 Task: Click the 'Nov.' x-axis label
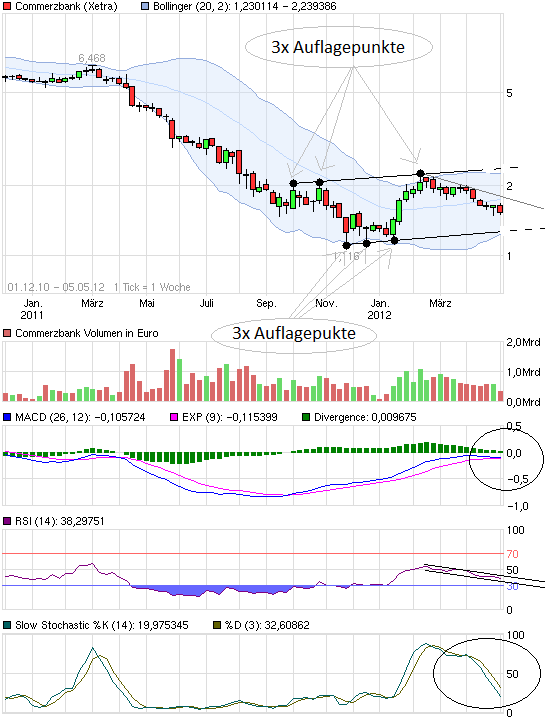326,303
